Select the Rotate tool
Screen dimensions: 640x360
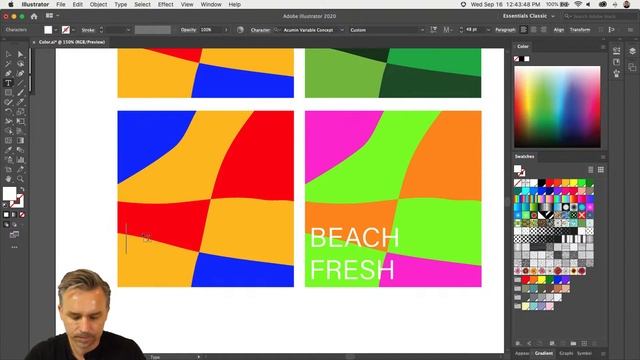(x=8, y=112)
